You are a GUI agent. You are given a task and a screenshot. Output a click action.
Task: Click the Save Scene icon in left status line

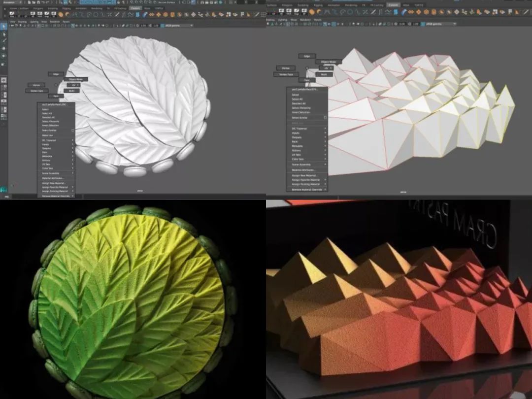tap(39, 2)
